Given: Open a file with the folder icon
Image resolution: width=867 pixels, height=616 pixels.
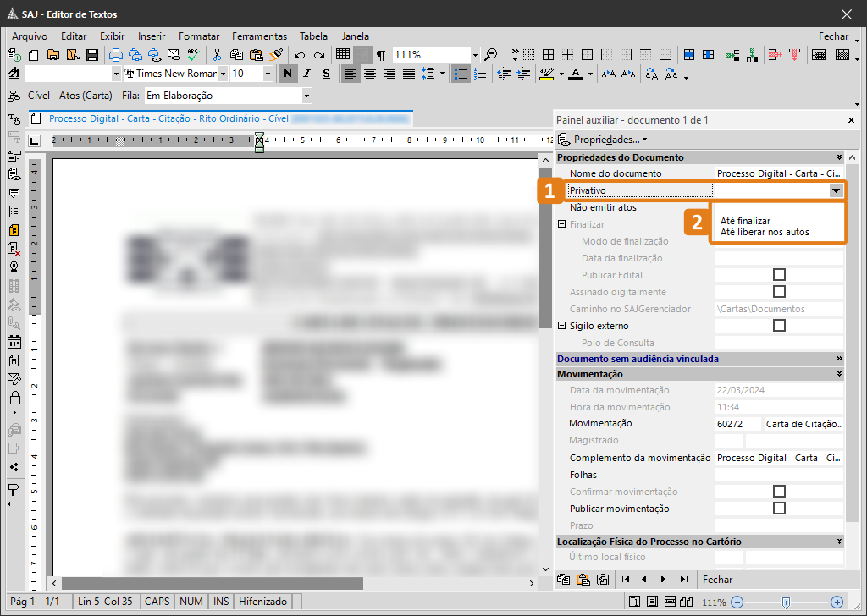Looking at the screenshot, I should point(53,55).
